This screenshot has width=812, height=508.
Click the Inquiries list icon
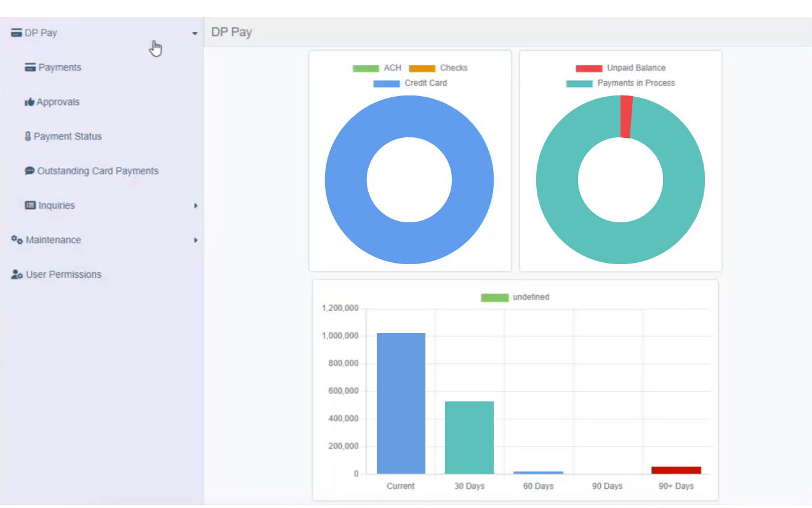(30, 206)
